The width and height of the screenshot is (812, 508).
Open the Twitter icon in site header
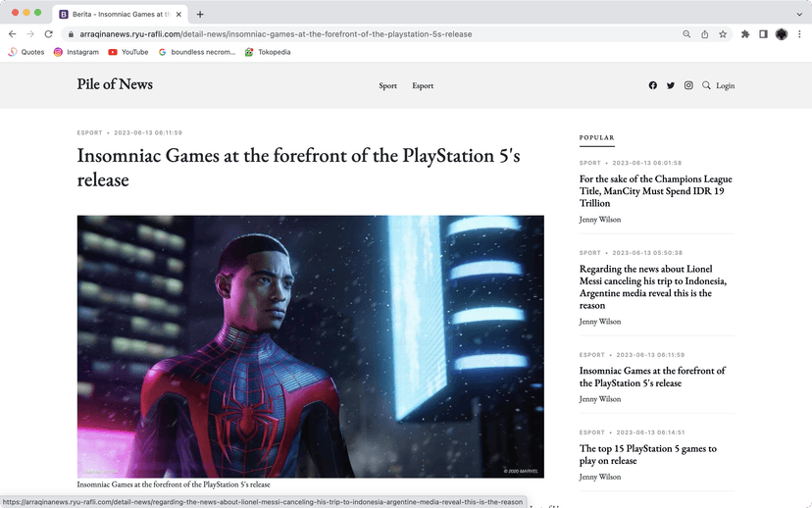tap(671, 85)
